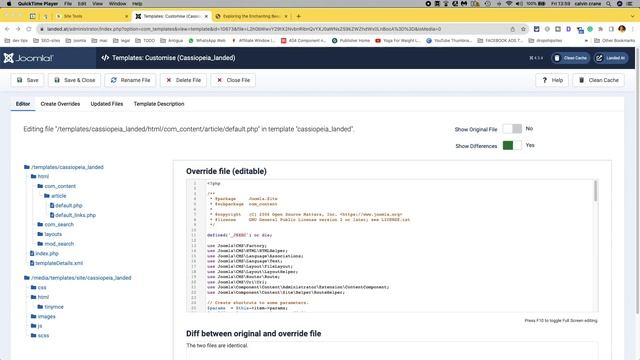Image resolution: width=640 pixels, height=360 pixels.
Task: Click the Rename File button
Action: point(131,80)
